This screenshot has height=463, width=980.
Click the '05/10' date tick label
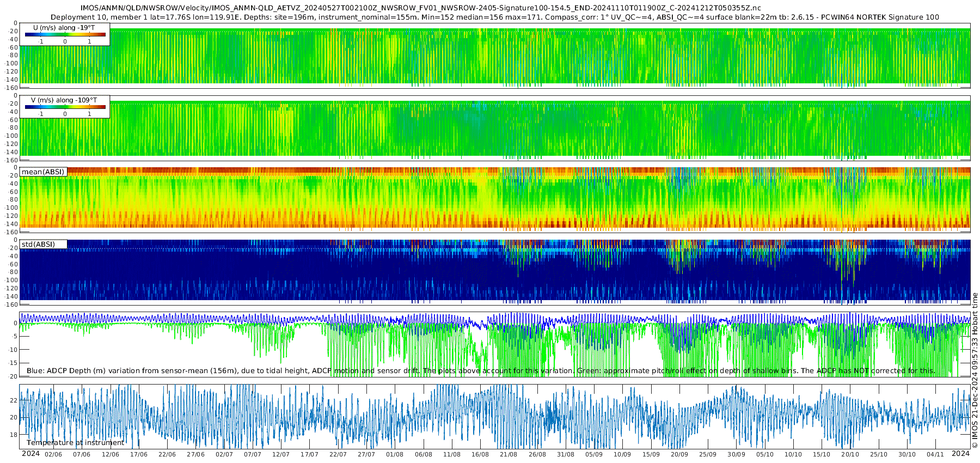765,454
